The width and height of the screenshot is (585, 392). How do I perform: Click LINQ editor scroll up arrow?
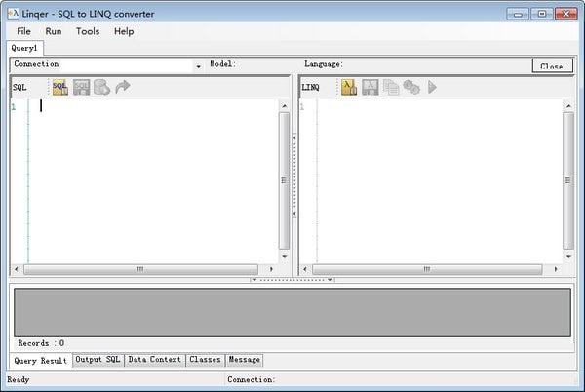pos(568,106)
